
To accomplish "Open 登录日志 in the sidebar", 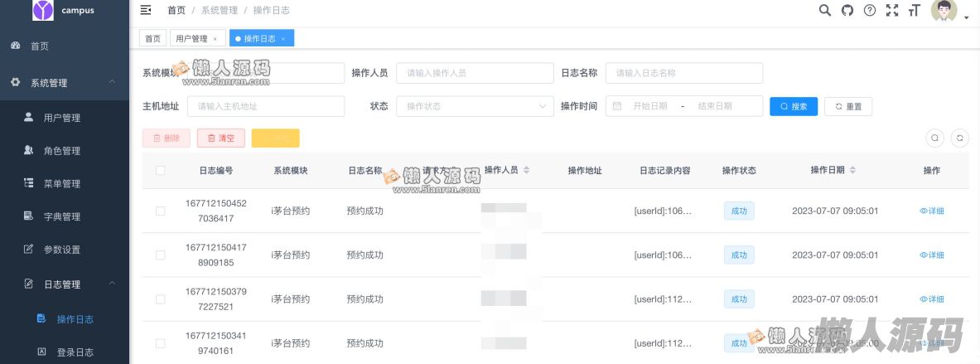I will pyautogui.click(x=75, y=352).
